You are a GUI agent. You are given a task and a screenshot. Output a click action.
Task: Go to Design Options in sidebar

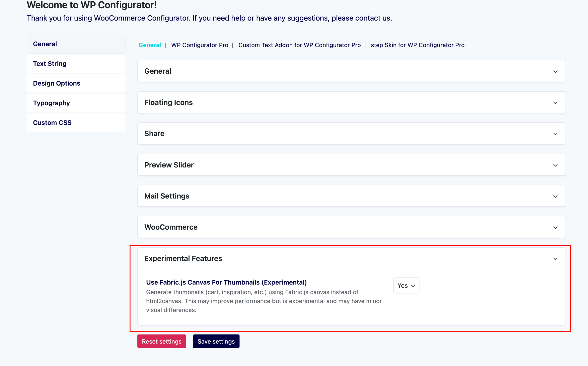(76, 83)
